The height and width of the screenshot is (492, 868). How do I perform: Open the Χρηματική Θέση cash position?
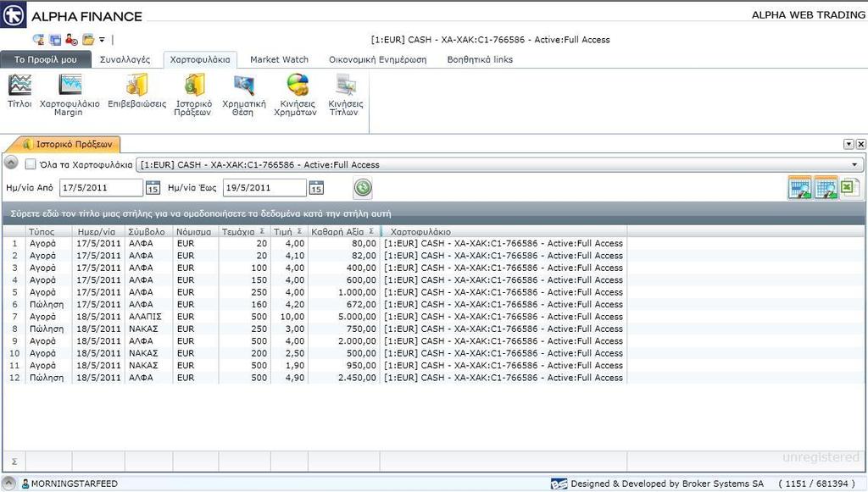243,95
